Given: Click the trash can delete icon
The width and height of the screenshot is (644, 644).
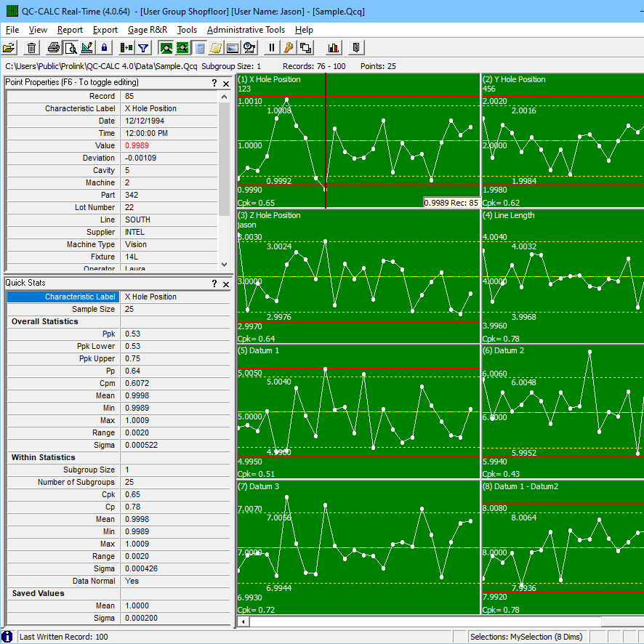Looking at the screenshot, I should (31, 48).
